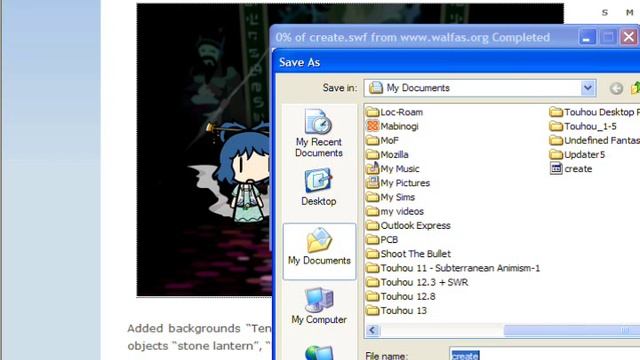Click the file list horizontal scrollbar thumb
The width and height of the screenshot is (640, 360).
tap(571, 330)
